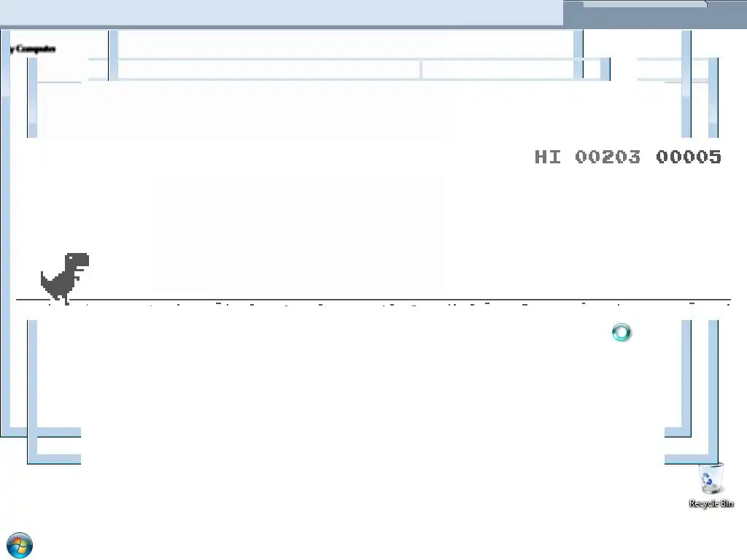
Task: Click the HI 00203 high score
Action: 587,157
